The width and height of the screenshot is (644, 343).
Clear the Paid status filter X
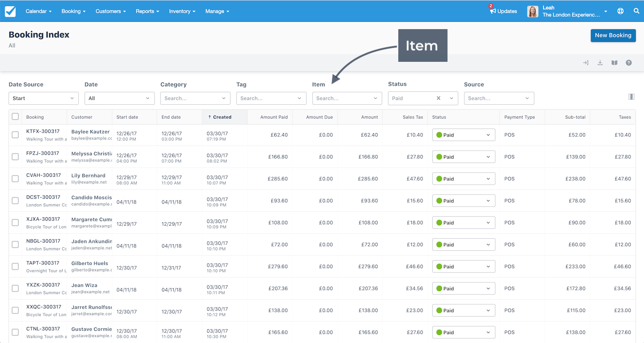439,98
